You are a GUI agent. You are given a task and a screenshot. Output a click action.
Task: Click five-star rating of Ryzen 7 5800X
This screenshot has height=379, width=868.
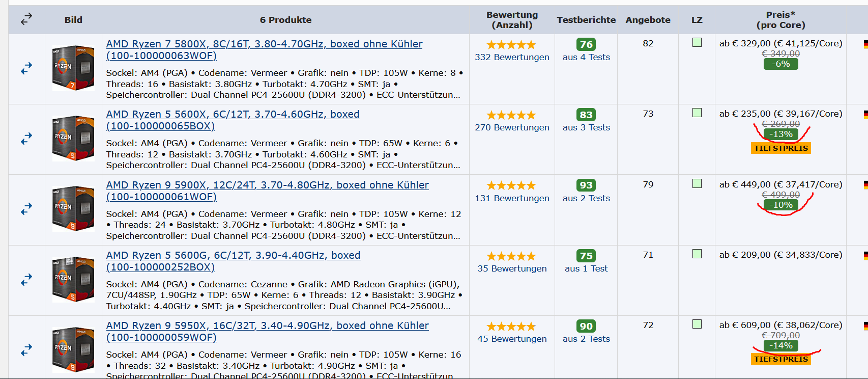(511, 45)
